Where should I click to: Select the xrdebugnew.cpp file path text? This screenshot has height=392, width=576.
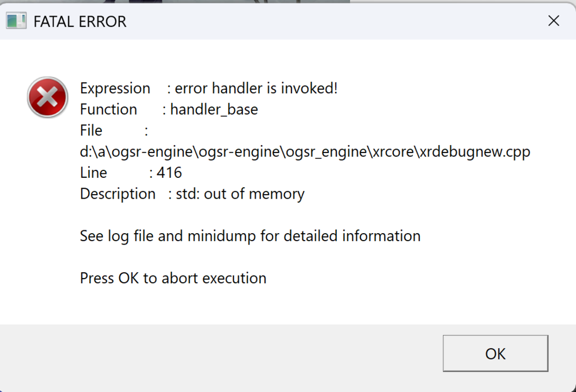click(305, 151)
